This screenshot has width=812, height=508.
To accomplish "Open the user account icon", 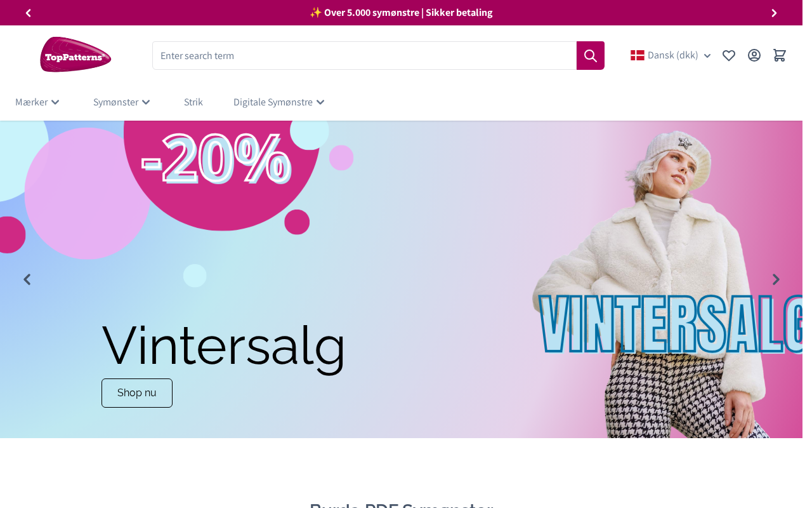I will tap(754, 55).
